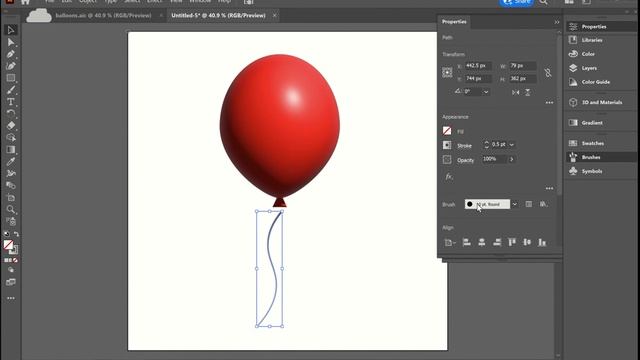This screenshot has height=360, width=640.
Task: Swap fill and stroke colors
Action: [16, 234]
